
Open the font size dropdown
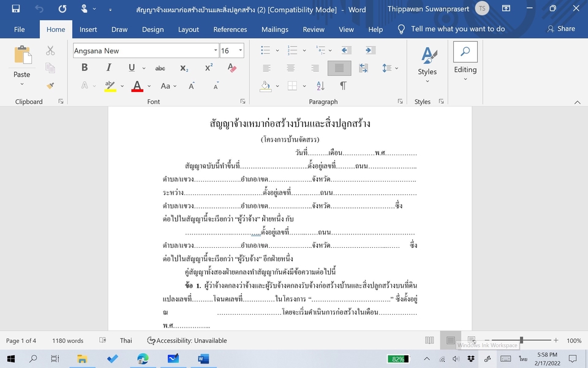(240, 50)
